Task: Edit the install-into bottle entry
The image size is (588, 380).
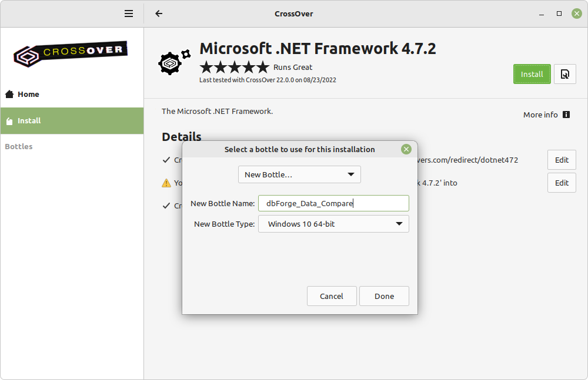Action: (562, 183)
